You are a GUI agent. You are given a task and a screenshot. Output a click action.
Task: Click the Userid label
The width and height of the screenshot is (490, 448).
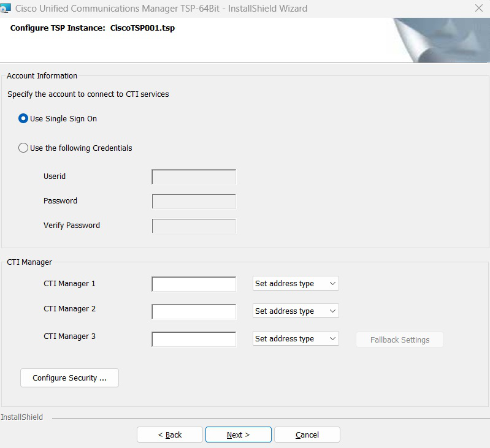coord(55,177)
